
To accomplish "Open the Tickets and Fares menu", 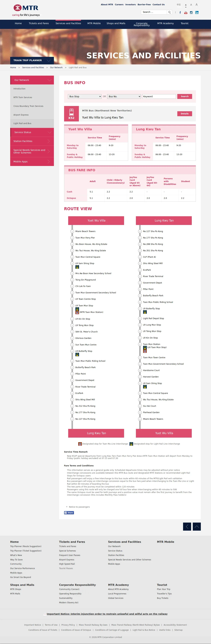I will 39,23.
